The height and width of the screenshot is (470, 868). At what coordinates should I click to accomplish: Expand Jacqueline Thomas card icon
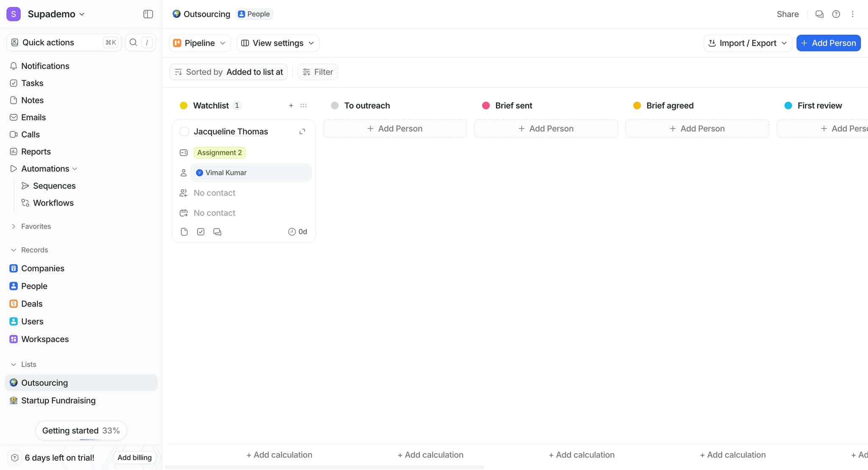tap(302, 132)
